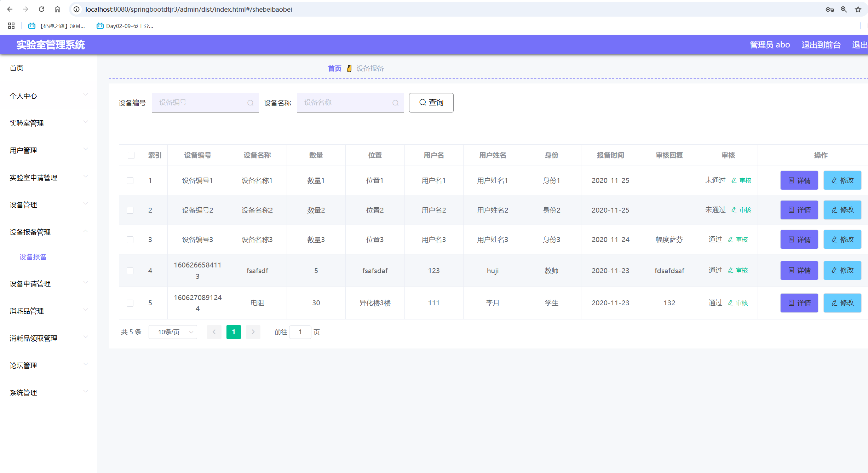The image size is (868, 473).
Task: Check the row 1 checkbox for 设备编号1
Action: click(130, 180)
